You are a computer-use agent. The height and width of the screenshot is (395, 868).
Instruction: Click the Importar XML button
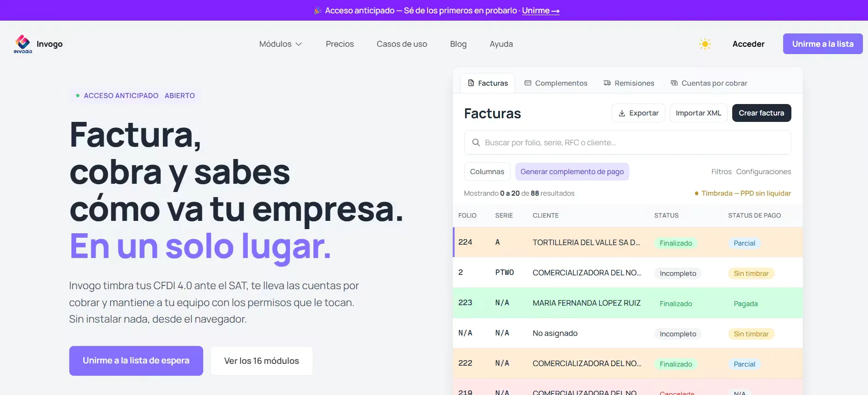(698, 113)
